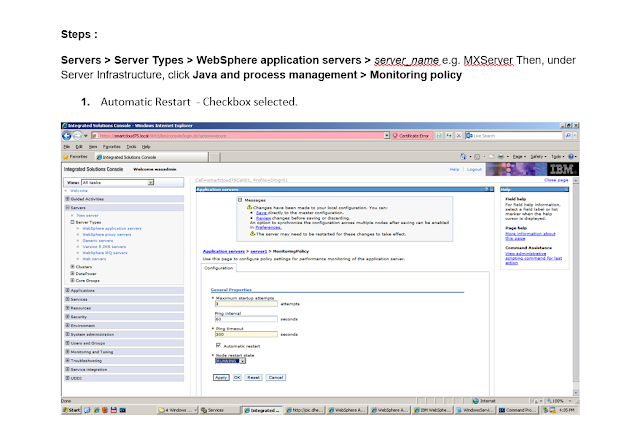Collapse the Messages box toggle
The height and width of the screenshot is (439, 640).
(240, 200)
